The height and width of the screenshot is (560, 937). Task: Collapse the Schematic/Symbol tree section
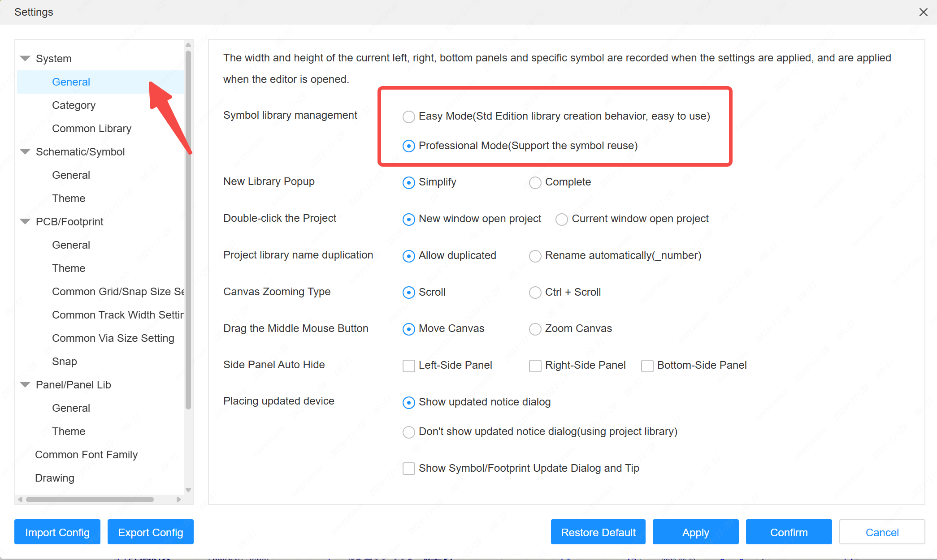[25, 152]
